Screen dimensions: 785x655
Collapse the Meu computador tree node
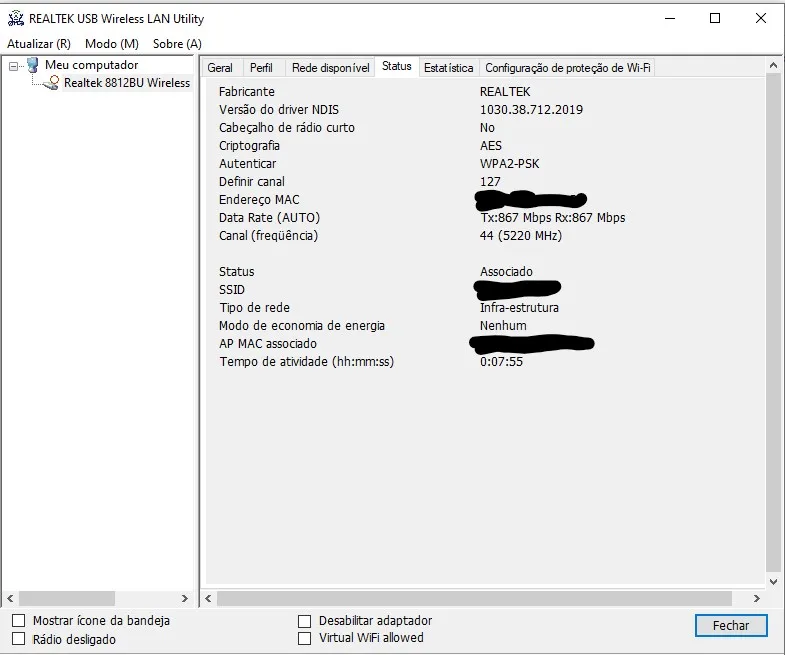point(14,66)
